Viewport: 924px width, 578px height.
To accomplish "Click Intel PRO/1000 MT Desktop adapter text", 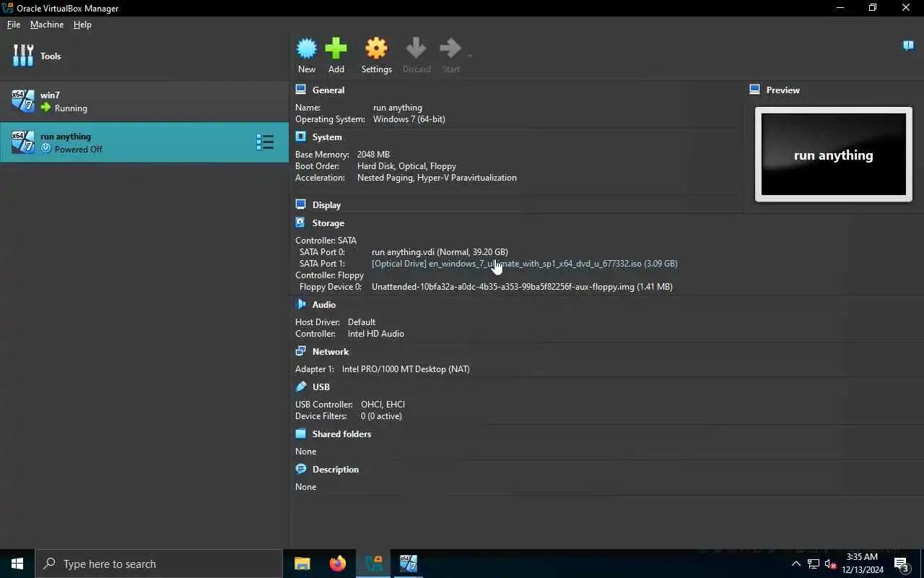I will (x=406, y=369).
